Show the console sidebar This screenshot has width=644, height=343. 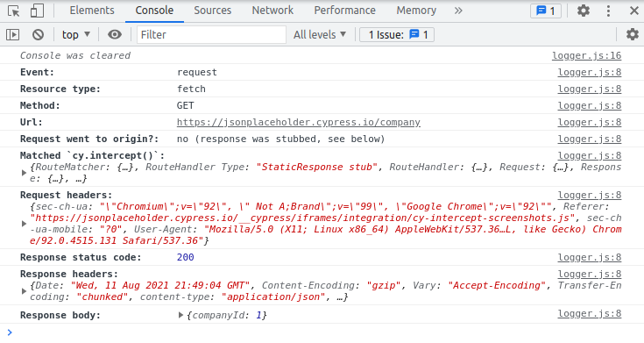coord(13,34)
